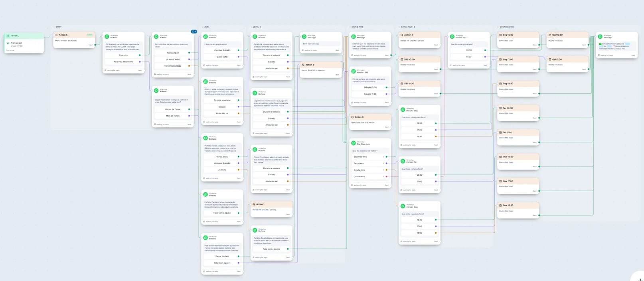
Task: Click WhatsApp icon on Horário - Sáb node
Action: 354,71
